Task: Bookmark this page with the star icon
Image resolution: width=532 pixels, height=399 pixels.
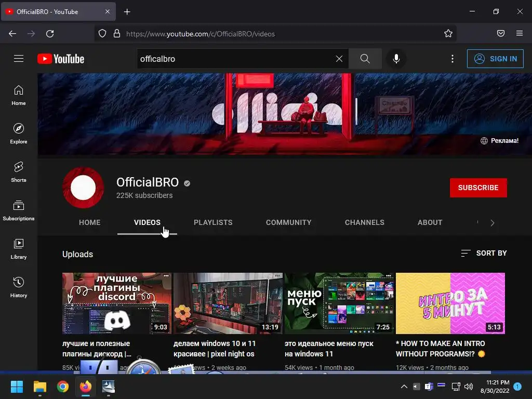Action: click(448, 34)
